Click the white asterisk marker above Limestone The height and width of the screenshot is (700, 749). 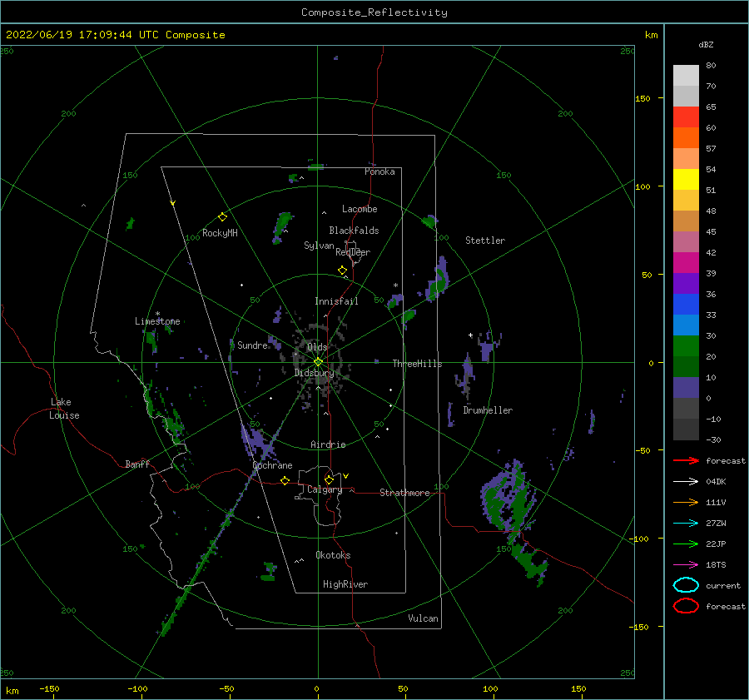point(157,314)
